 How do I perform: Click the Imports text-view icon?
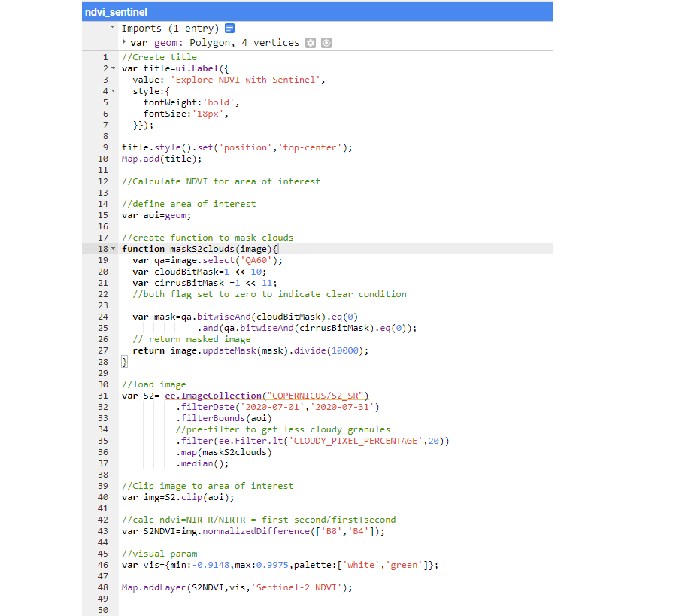(x=230, y=29)
